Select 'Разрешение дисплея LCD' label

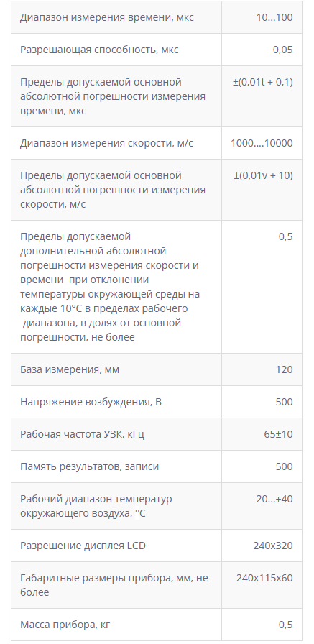pos(83,546)
